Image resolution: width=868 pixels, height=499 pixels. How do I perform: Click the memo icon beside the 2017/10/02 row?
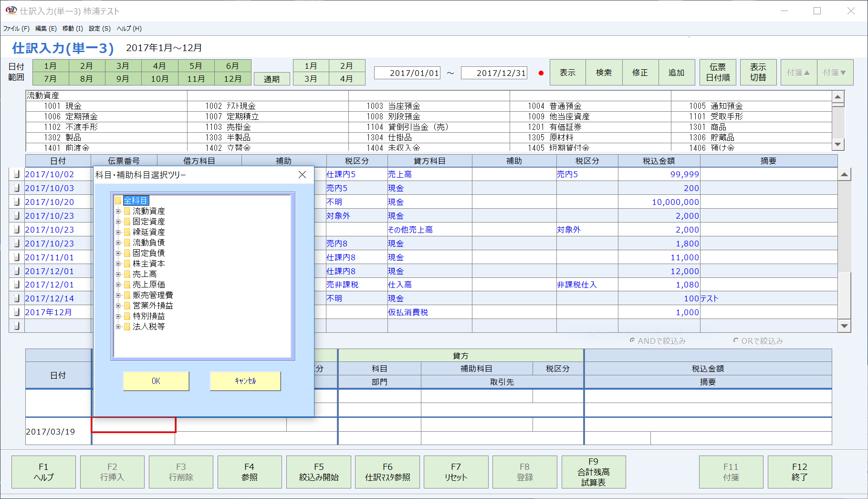coord(16,174)
